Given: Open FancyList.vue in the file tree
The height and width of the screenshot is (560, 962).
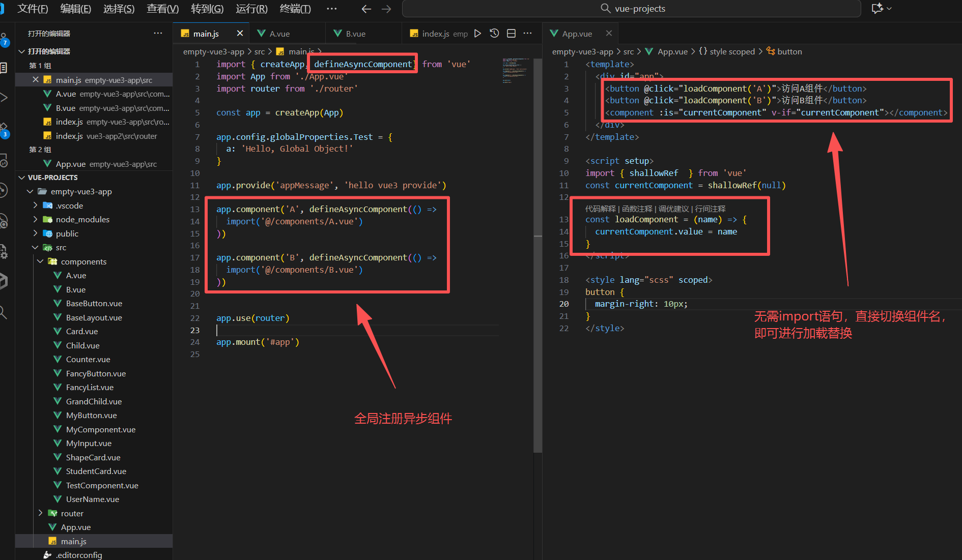Looking at the screenshot, I should (94, 387).
